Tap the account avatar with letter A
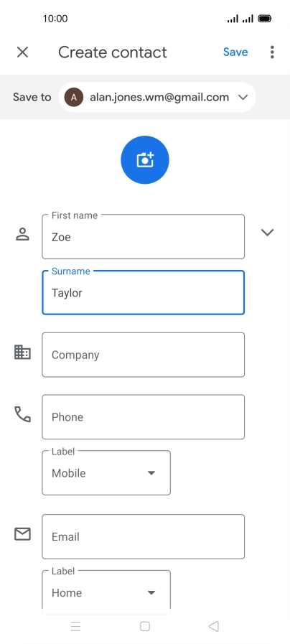 tap(74, 98)
